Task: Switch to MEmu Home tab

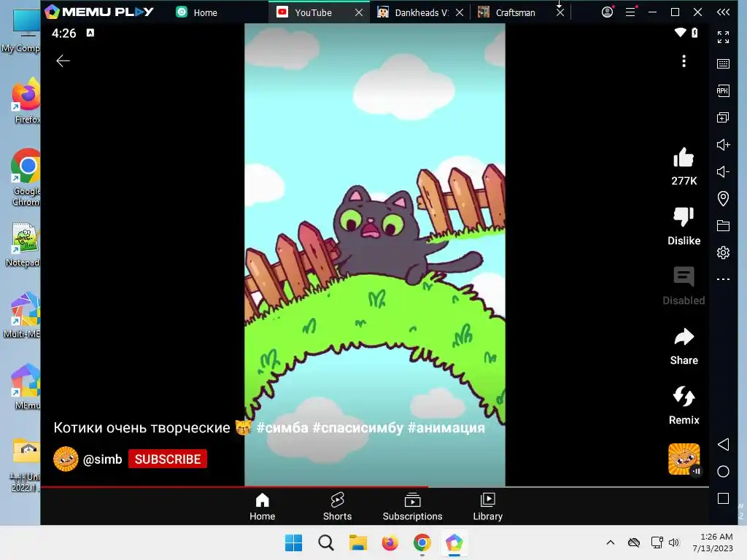Action: point(197,12)
